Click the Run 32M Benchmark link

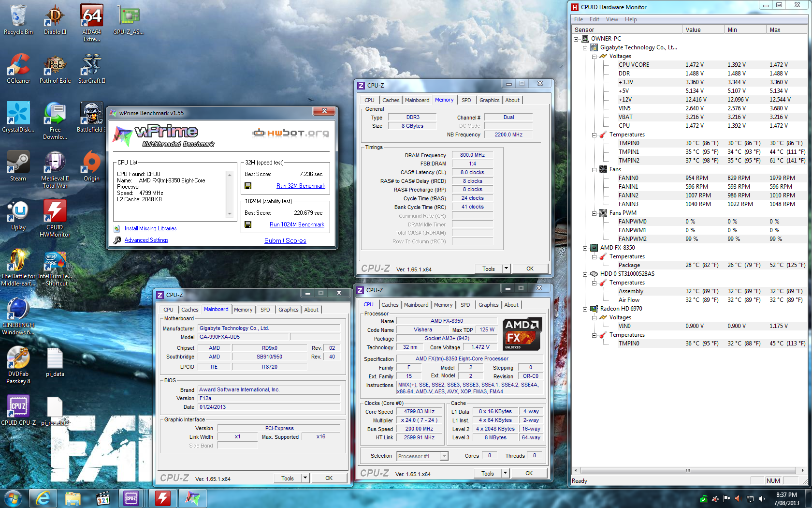[x=301, y=186]
